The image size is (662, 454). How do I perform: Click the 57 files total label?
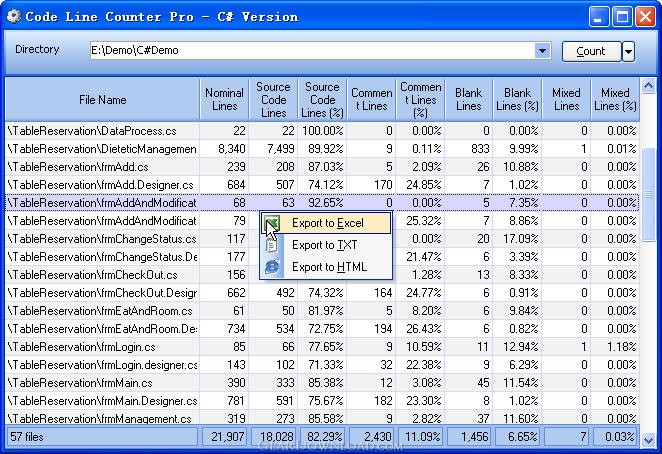point(102,437)
